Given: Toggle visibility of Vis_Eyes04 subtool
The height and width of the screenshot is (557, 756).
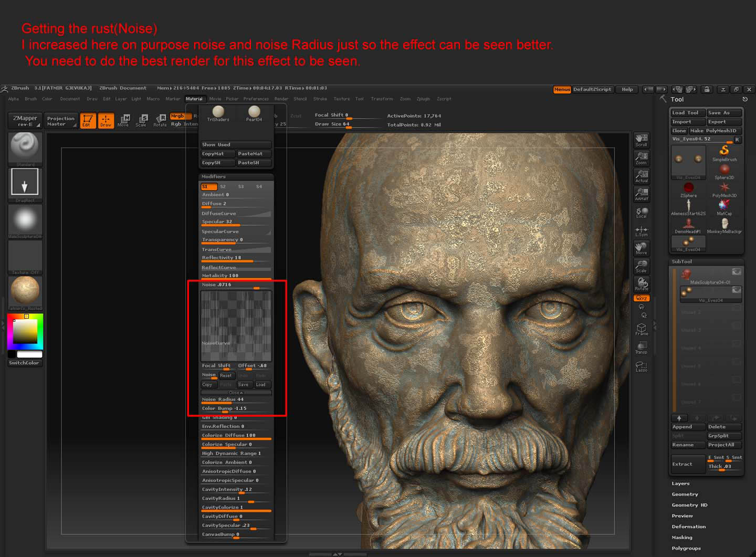Looking at the screenshot, I should point(737,290).
